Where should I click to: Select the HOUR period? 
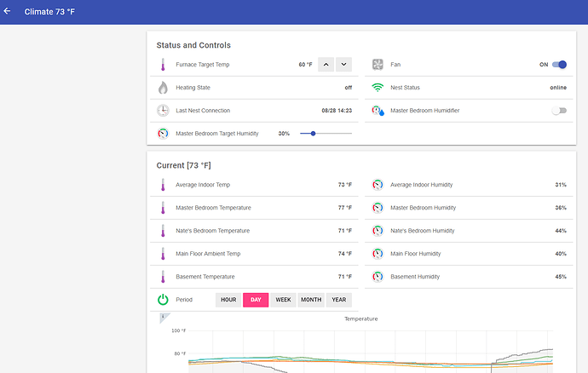(228, 300)
